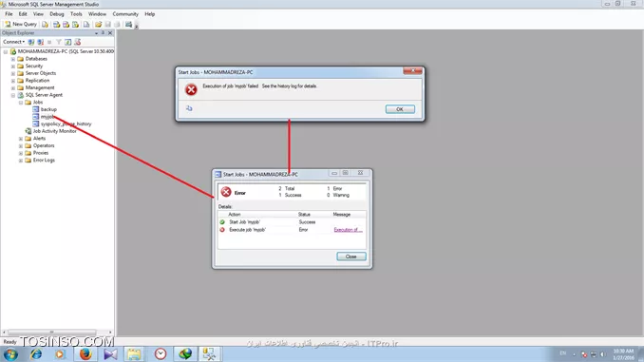Open the clock application from the taskbar
Image resolution: width=644 pixels, height=362 pixels.
click(x=161, y=354)
